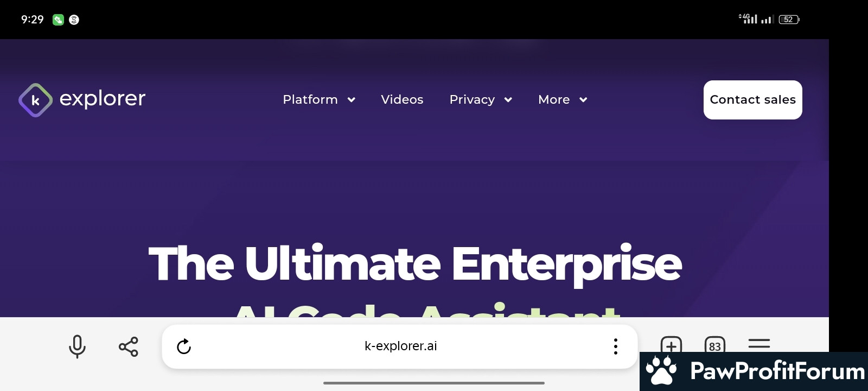The height and width of the screenshot is (391, 868).
Task: Tap the battery indicator in status bar
Action: pyautogui.click(x=789, y=20)
